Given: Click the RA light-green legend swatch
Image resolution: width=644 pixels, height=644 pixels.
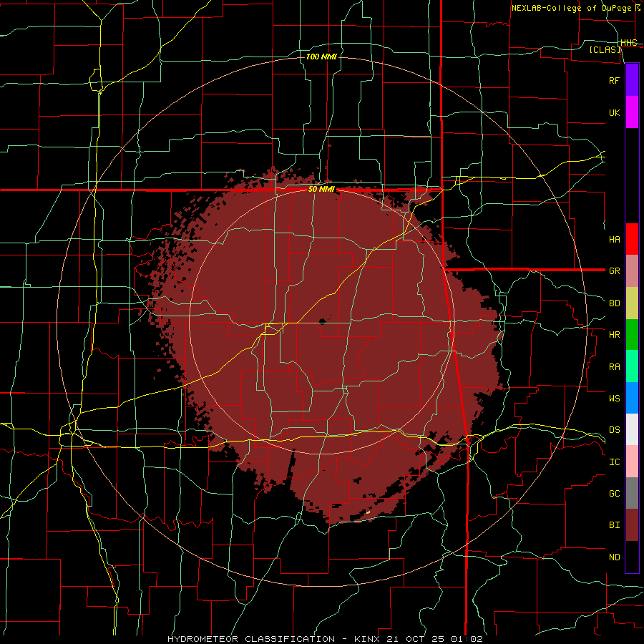Looking at the screenshot, I should [632, 366].
